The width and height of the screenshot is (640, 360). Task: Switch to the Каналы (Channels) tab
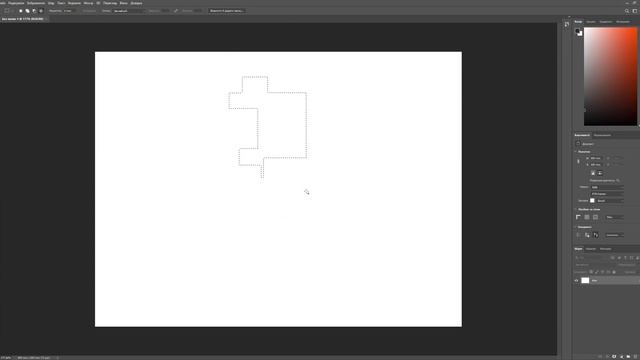pyautogui.click(x=591, y=249)
